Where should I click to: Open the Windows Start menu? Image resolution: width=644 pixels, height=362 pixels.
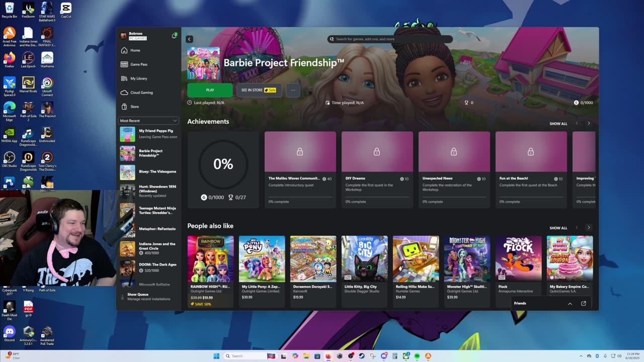click(216, 356)
